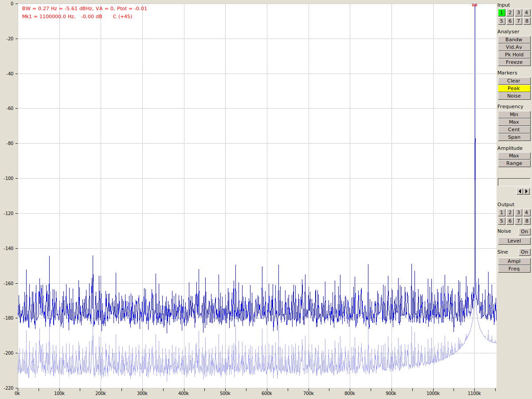Select Input channel 2

tap(510, 13)
